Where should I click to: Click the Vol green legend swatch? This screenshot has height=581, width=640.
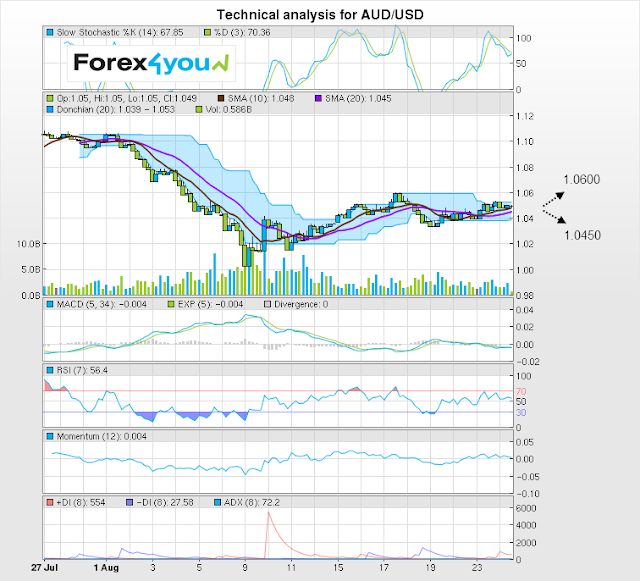[x=199, y=109]
